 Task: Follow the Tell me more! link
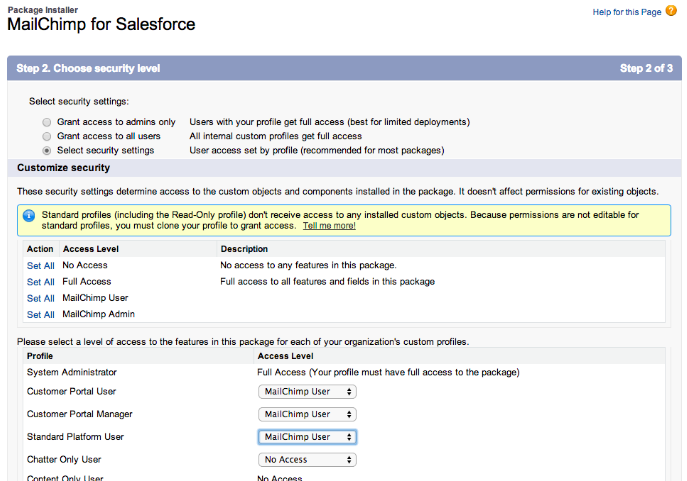pyautogui.click(x=329, y=226)
